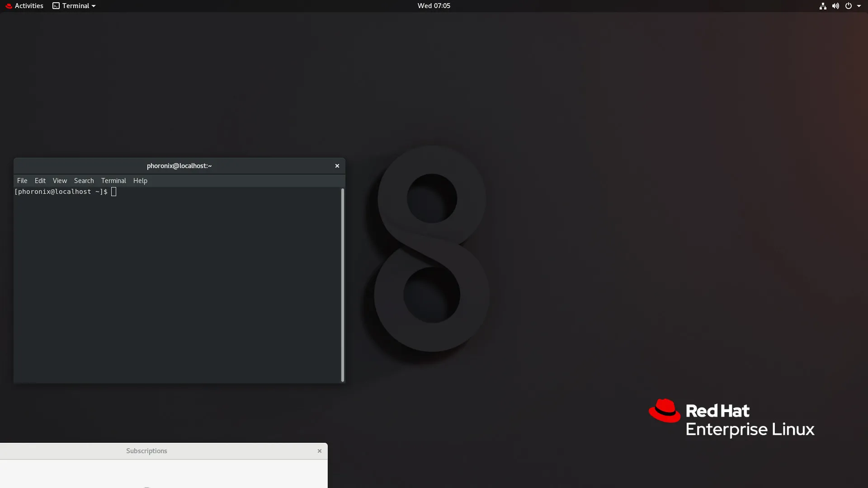This screenshot has height=488, width=868.
Task: Close the Subscriptions dialog window
Action: tap(320, 450)
